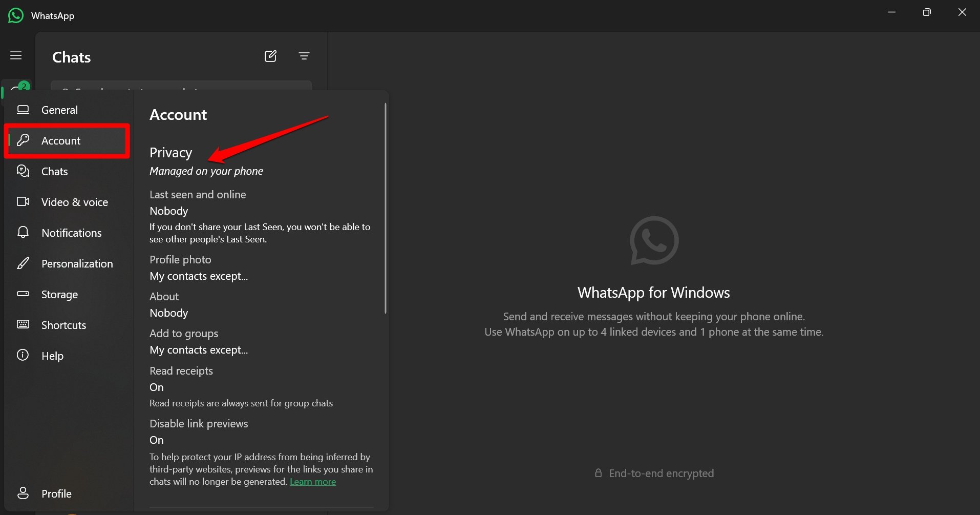
Task: Click My contacts except under Profile photo
Action: [199, 276]
